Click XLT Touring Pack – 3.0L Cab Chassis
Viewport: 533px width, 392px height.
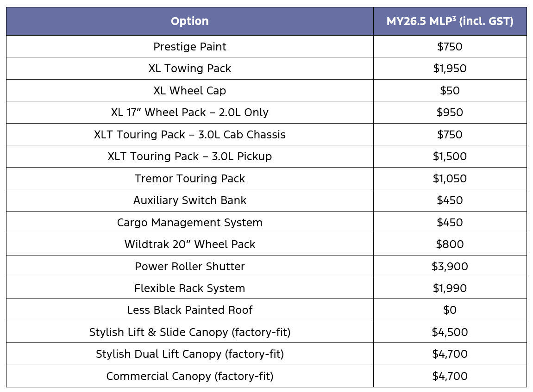click(190, 135)
